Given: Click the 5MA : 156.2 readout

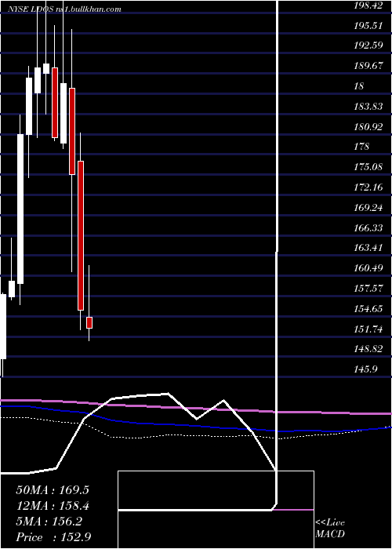Looking at the screenshot, I should pyautogui.click(x=49, y=522).
